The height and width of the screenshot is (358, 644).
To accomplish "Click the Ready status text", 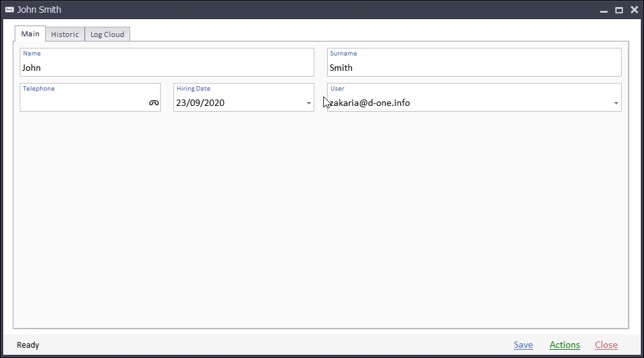I will pyautogui.click(x=28, y=345).
